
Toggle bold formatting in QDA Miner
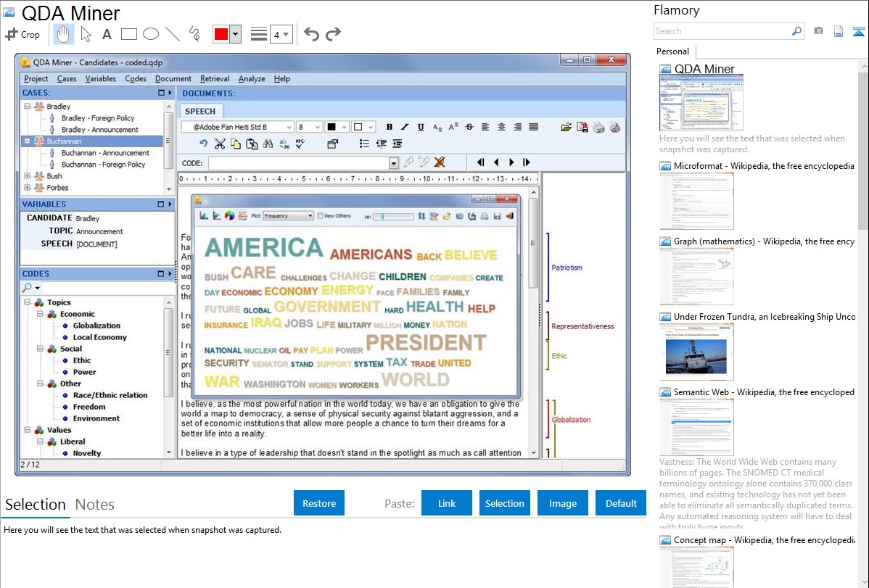click(389, 127)
